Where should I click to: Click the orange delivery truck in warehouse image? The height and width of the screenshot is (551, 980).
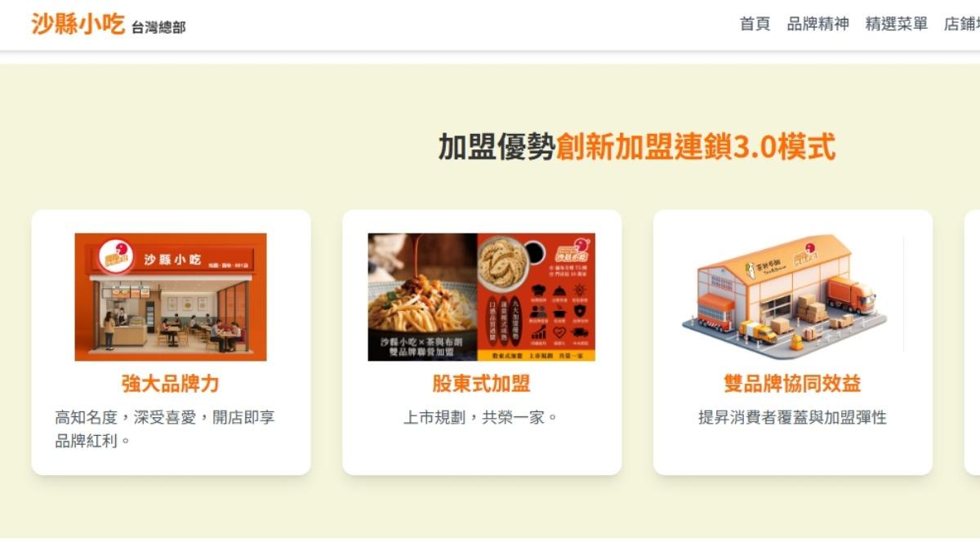click(851, 295)
